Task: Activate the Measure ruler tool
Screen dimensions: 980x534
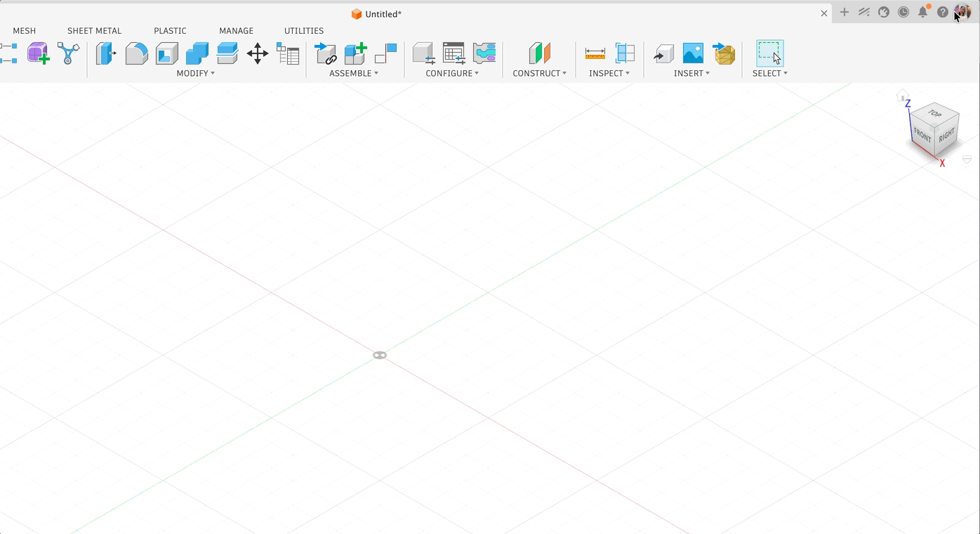Action: coord(595,53)
